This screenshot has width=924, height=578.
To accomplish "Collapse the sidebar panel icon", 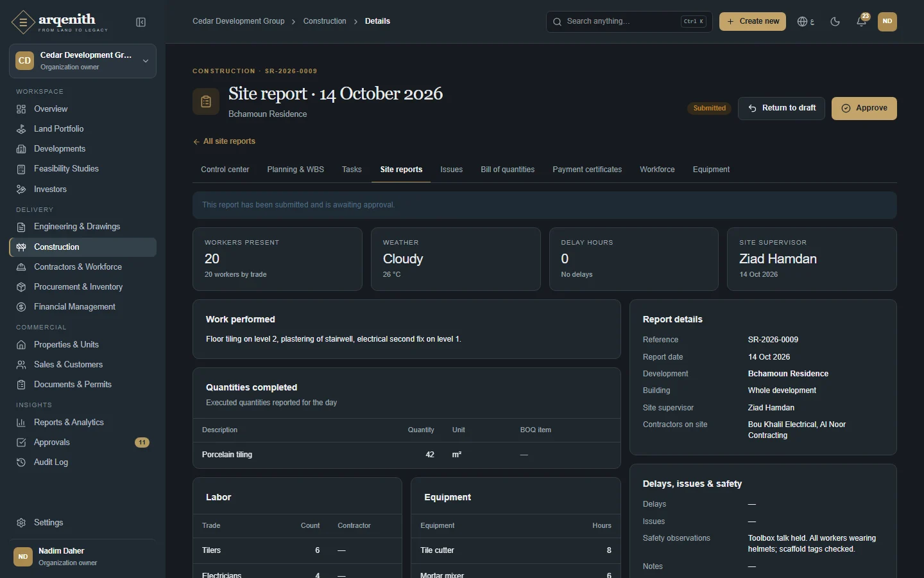I will pyautogui.click(x=141, y=22).
